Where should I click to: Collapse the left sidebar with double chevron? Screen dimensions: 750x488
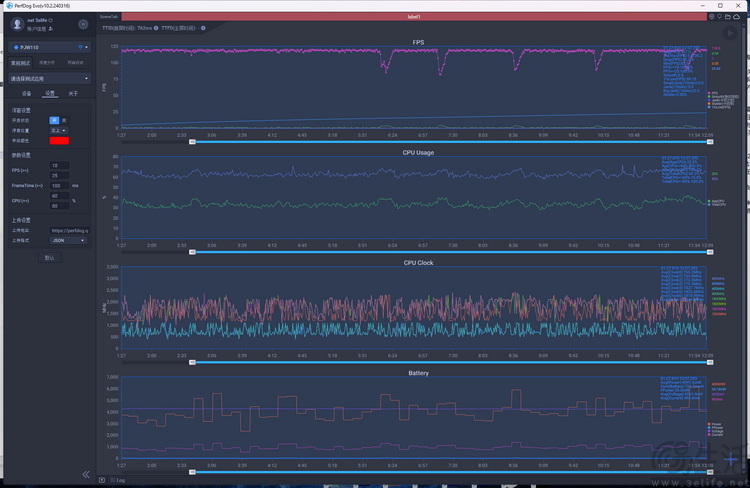tap(86, 474)
